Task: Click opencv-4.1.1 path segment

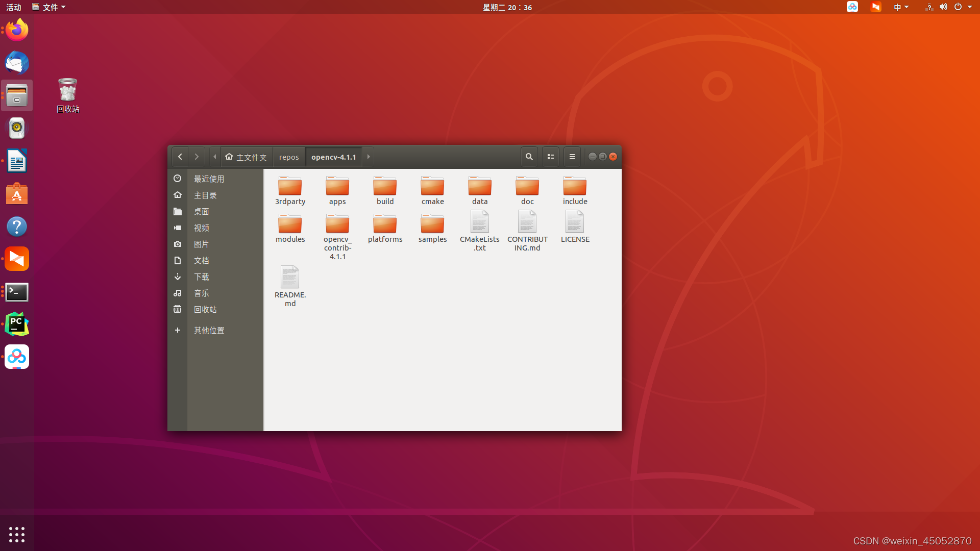Action: click(334, 157)
